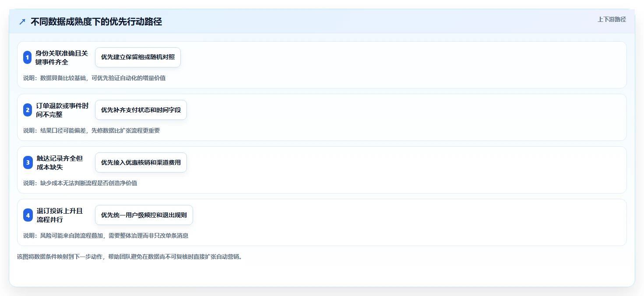
Task: Click note 缺少成本无法判断流程是否创造净价值
Action: 89,183
